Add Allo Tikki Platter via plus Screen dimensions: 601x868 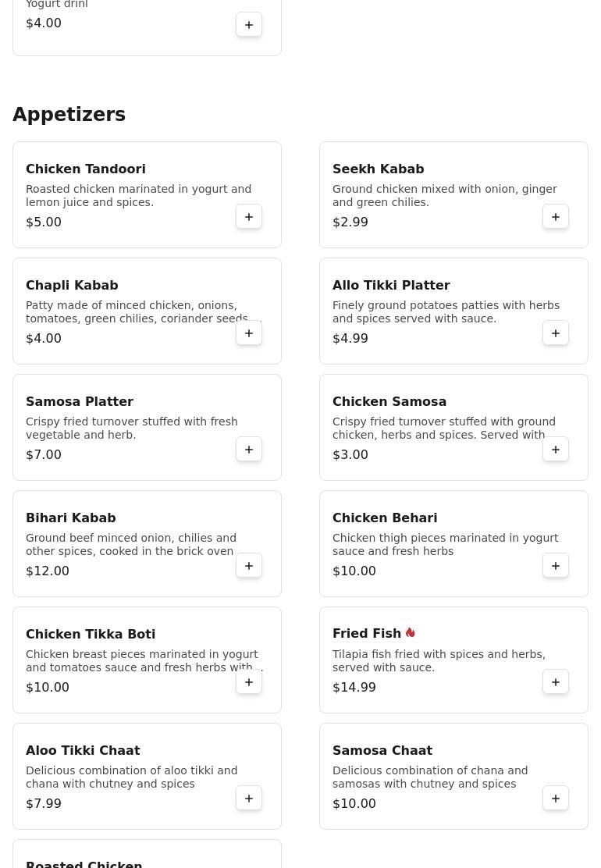pos(556,333)
